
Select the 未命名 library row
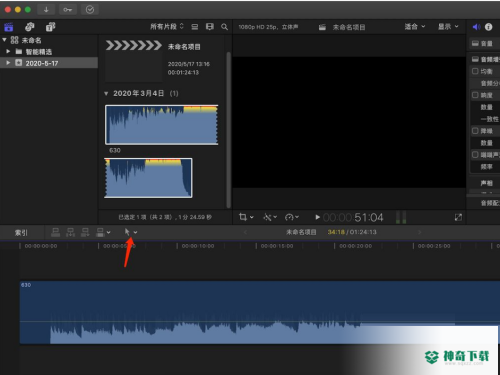49,40
